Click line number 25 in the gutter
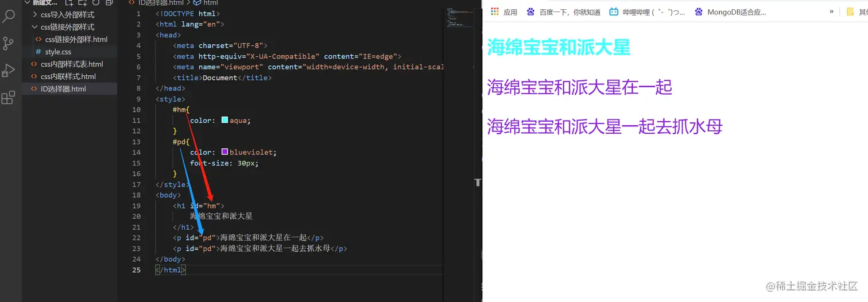The image size is (868, 302). pyautogui.click(x=136, y=270)
